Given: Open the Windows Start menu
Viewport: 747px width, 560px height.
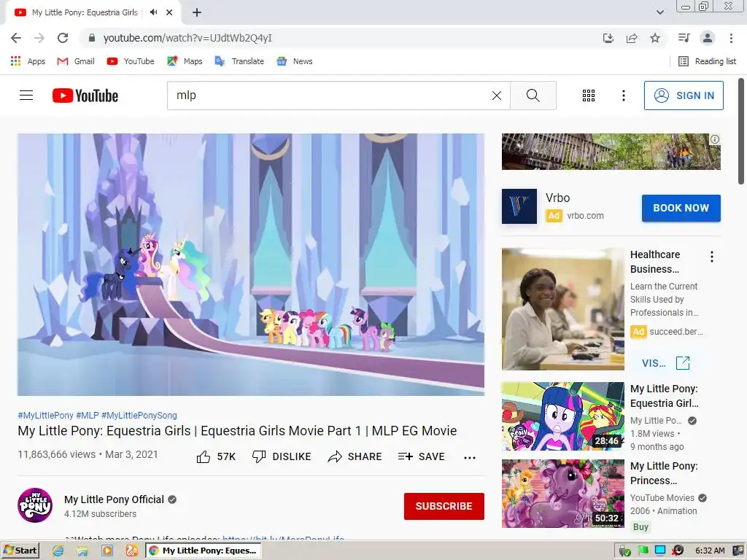Looking at the screenshot, I should click(x=20, y=551).
